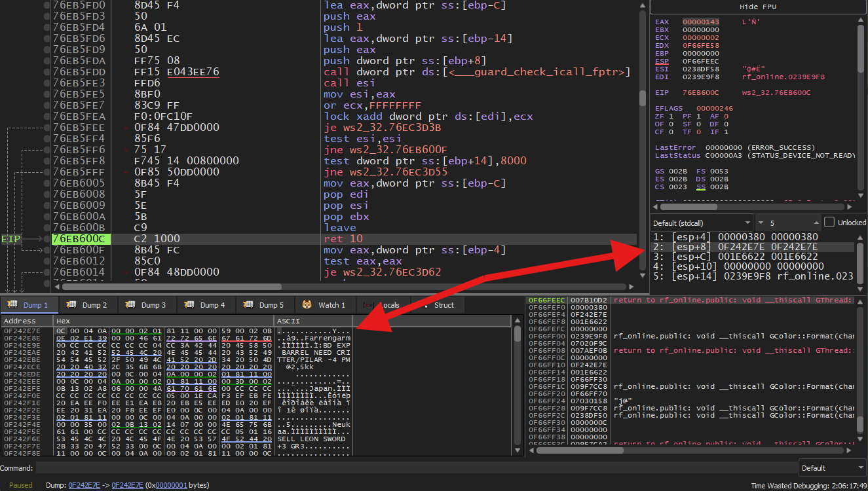Switch to the Dump 5 tab
The height and width of the screenshot is (491, 868).
267,305
